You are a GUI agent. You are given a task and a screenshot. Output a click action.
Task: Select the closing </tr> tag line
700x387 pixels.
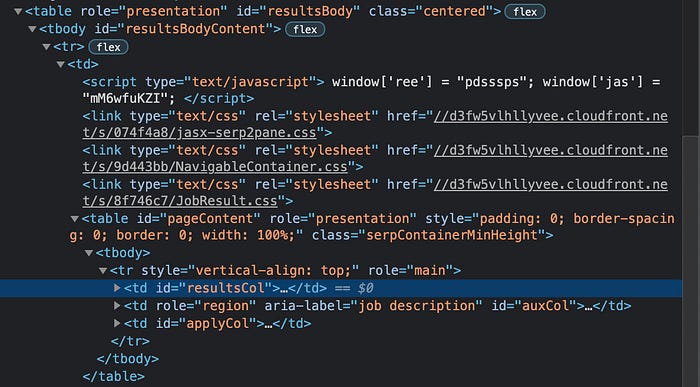[x=130, y=341]
